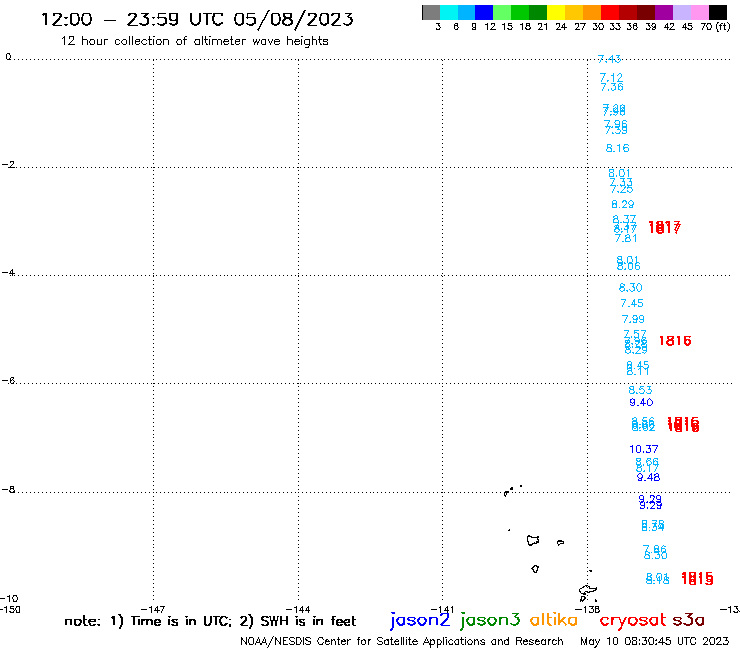Click the title '12:00 – 23:59 UTC 05/08/2023'

point(197,19)
